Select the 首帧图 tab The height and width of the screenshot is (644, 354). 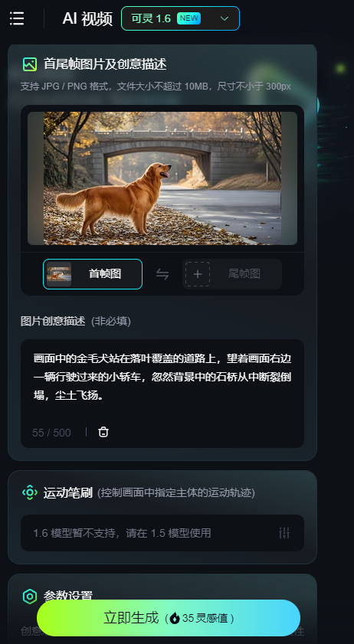[93, 274]
